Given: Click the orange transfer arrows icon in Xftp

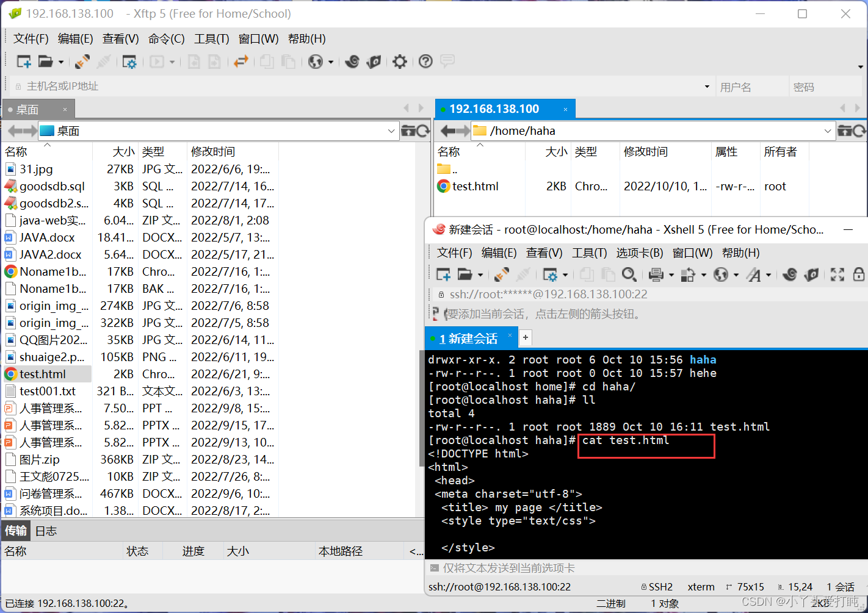Looking at the screenshot, I should 241,62.
